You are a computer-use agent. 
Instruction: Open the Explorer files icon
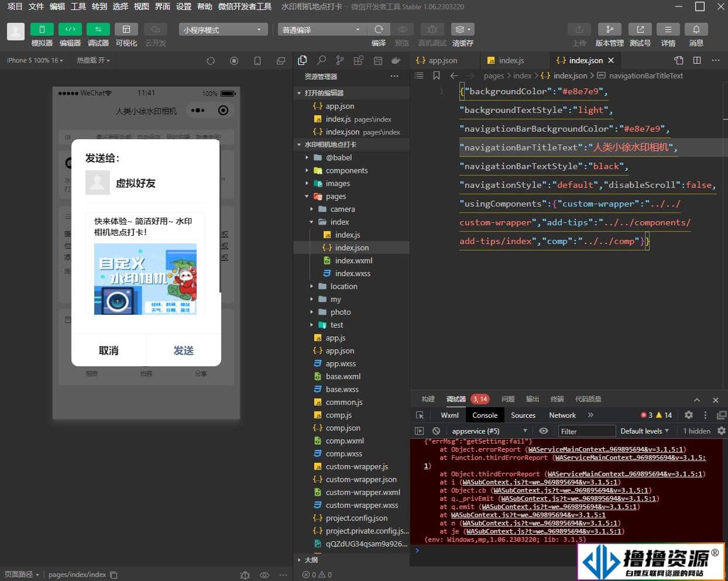(303, 60)
